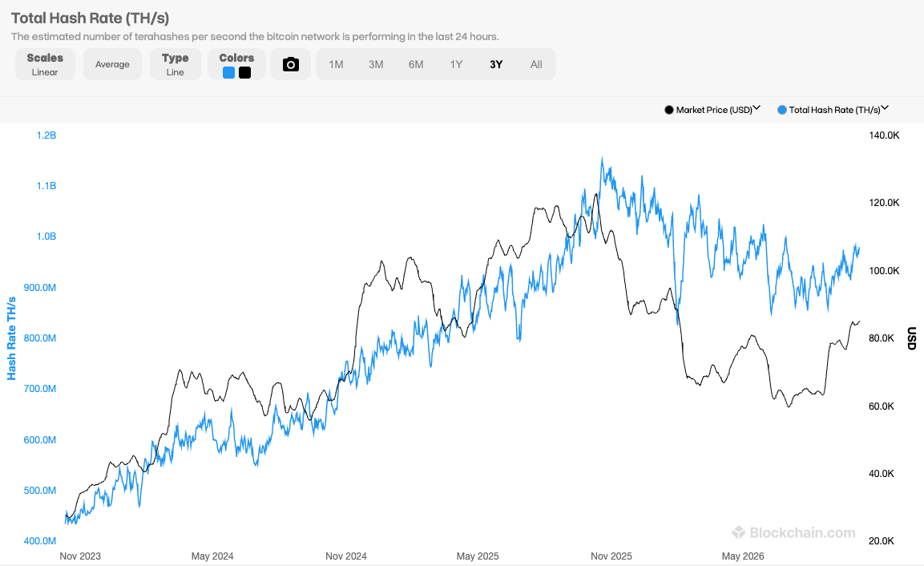
Task: Pick the blue color swatch
Action: coord(228,72)
